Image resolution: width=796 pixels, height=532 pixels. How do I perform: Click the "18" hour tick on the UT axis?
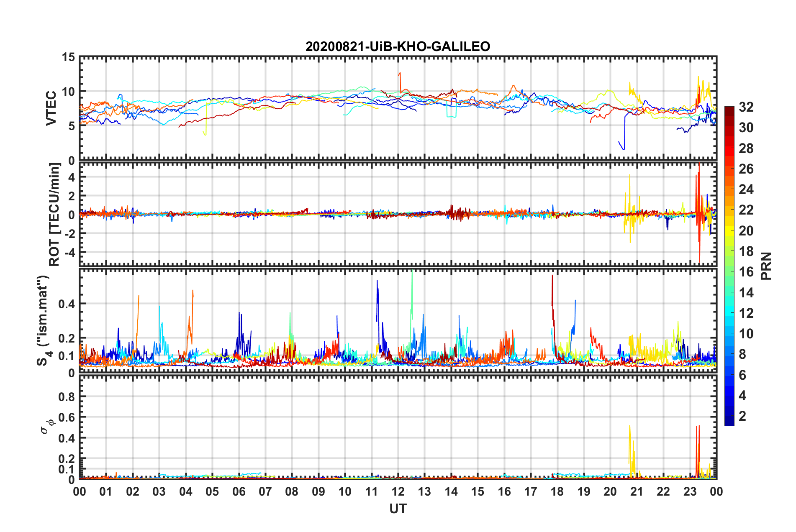click(557, 491)
